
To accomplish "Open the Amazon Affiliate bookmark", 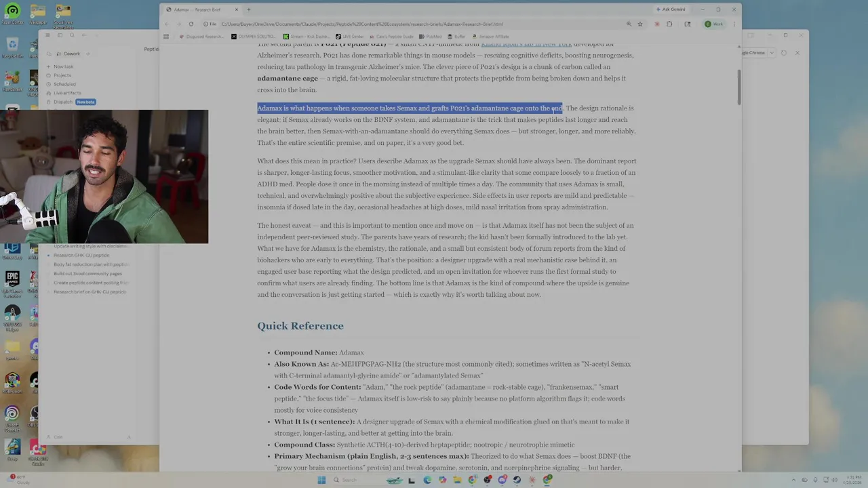I will point(490,37).
